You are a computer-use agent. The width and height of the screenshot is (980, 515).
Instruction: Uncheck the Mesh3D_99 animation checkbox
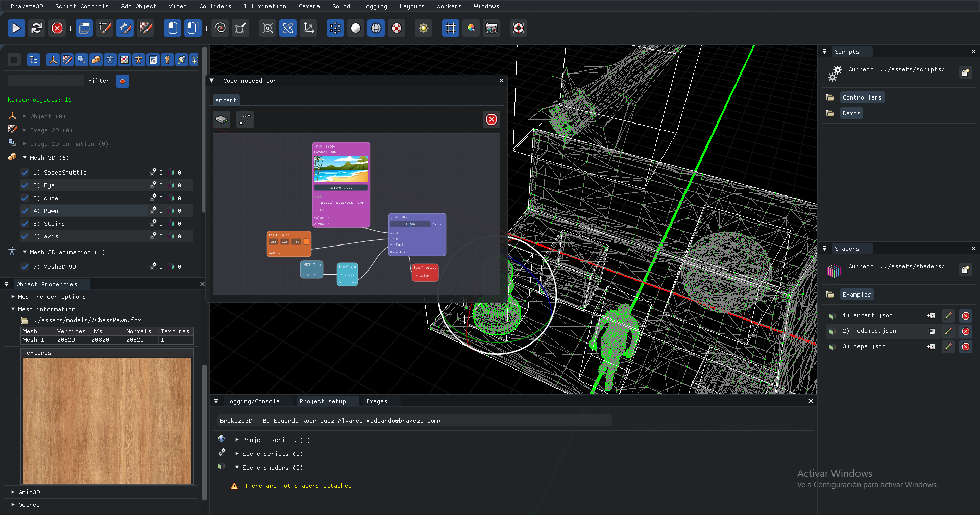[24, 266]
